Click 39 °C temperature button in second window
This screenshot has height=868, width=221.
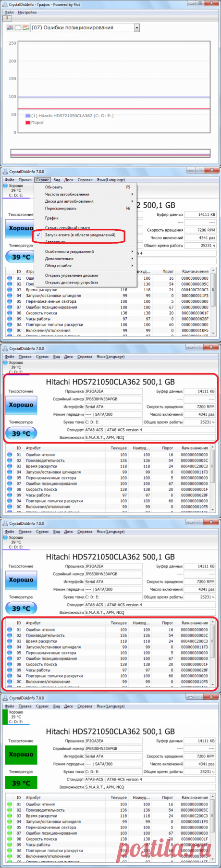point(19,257)
